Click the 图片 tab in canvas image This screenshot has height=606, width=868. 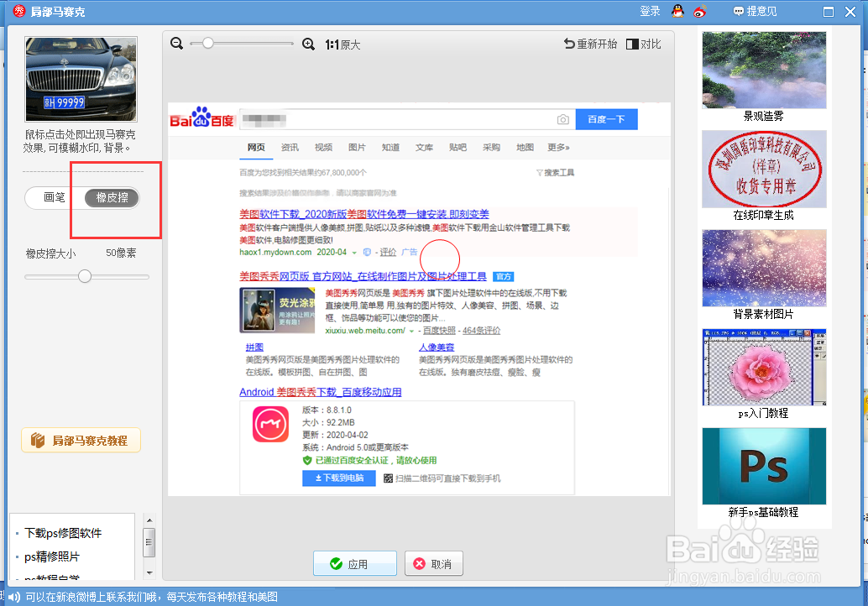point(357,147)
